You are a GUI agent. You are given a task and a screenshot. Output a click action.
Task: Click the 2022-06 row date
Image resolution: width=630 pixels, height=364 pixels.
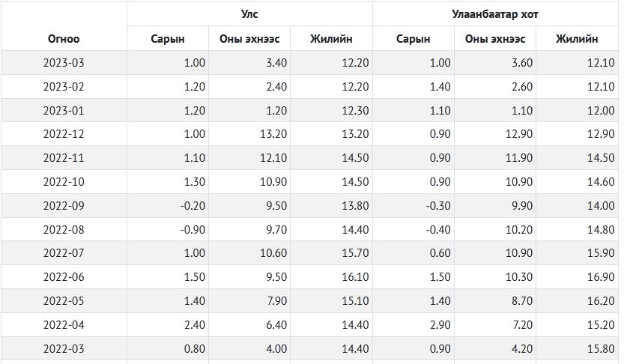(x=64, y=277)
